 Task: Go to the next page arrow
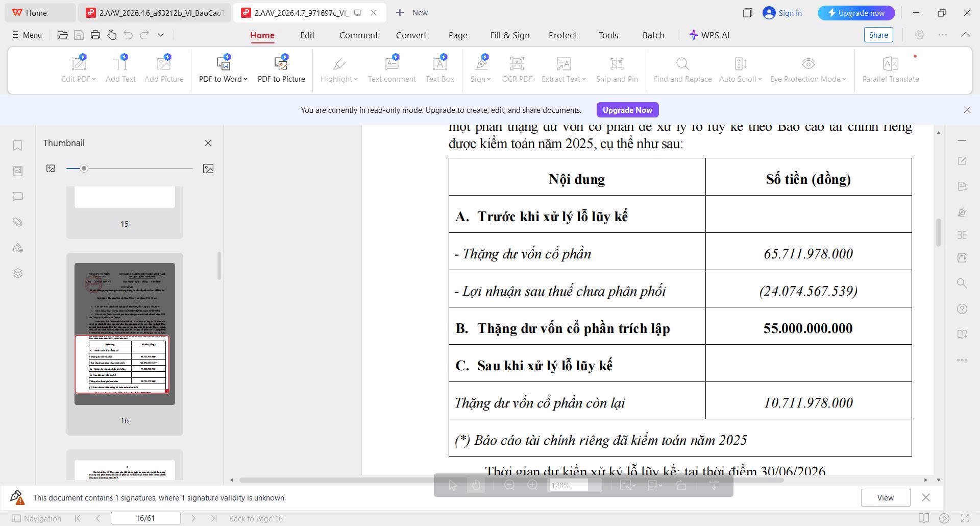(x=193, y=518)
